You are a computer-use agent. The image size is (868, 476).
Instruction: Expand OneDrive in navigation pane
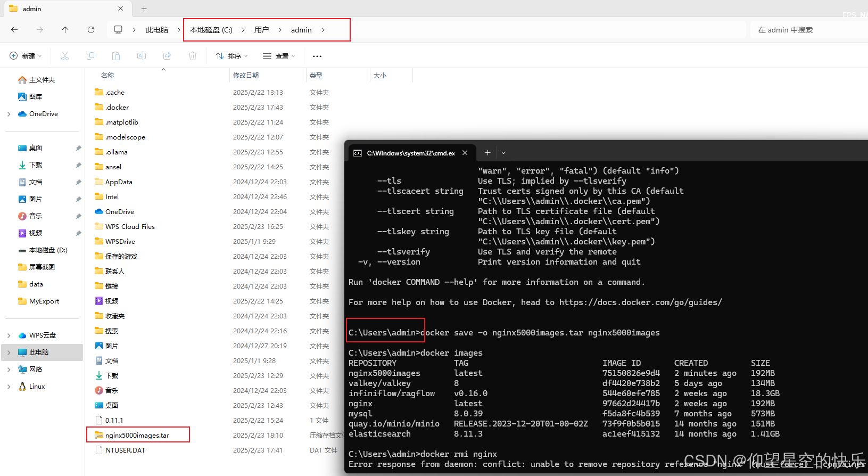9,114
